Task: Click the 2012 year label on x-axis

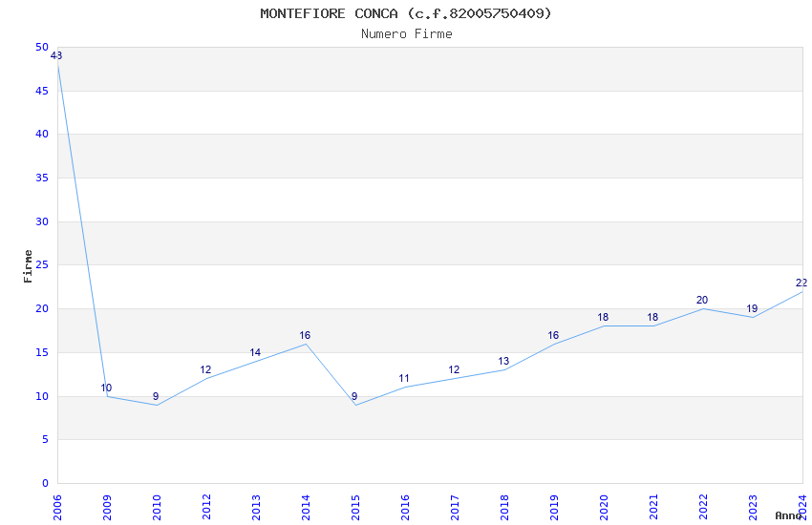Action: (x=206, y=508)
